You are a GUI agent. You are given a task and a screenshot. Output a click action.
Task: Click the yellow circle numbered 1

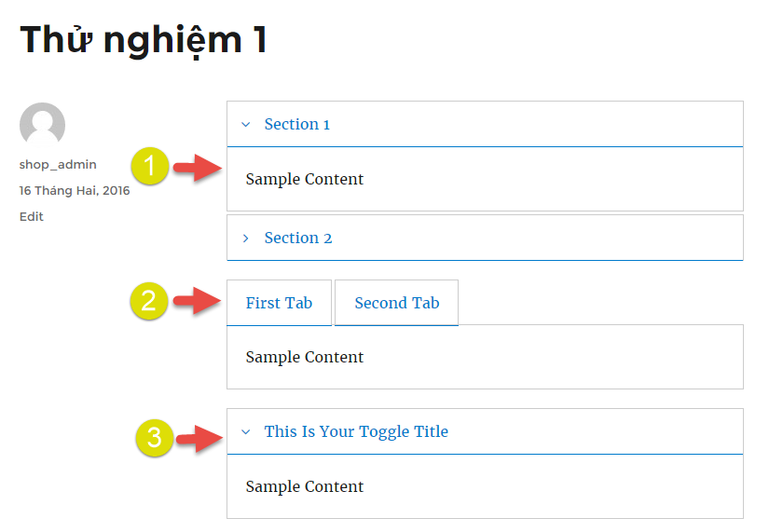click(150, 166)
